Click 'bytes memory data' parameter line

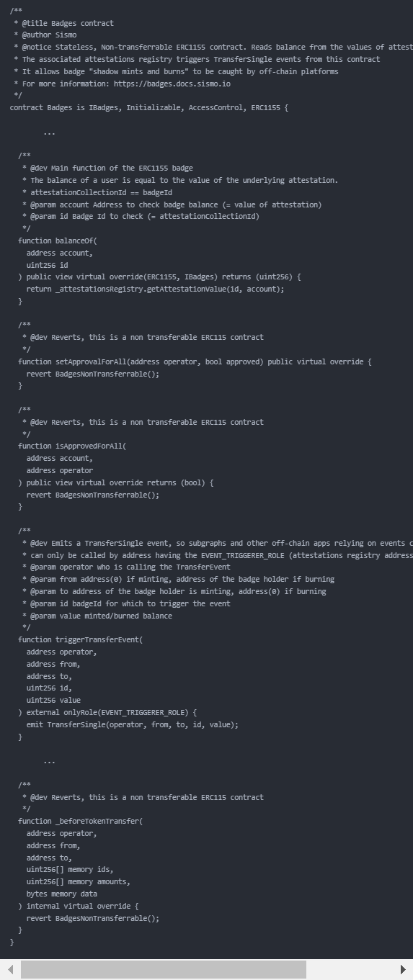tap(62, 894)
